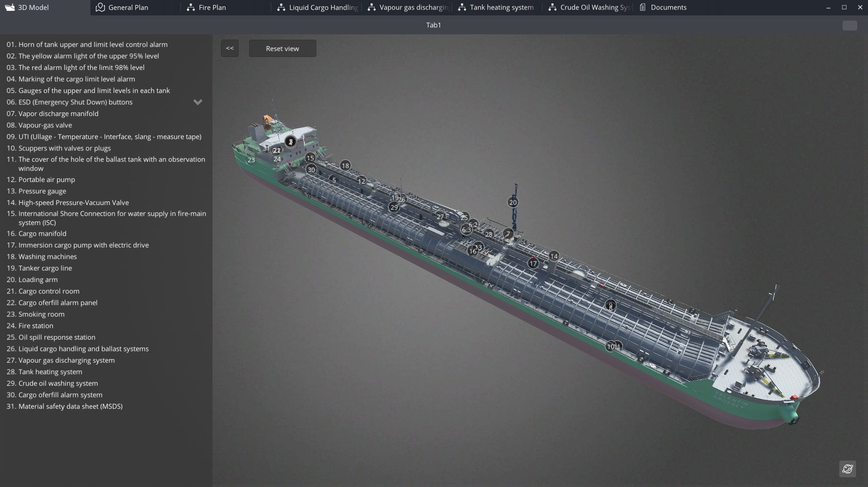Switch to Tab1
868x487 pixels.
pos(434,25)
